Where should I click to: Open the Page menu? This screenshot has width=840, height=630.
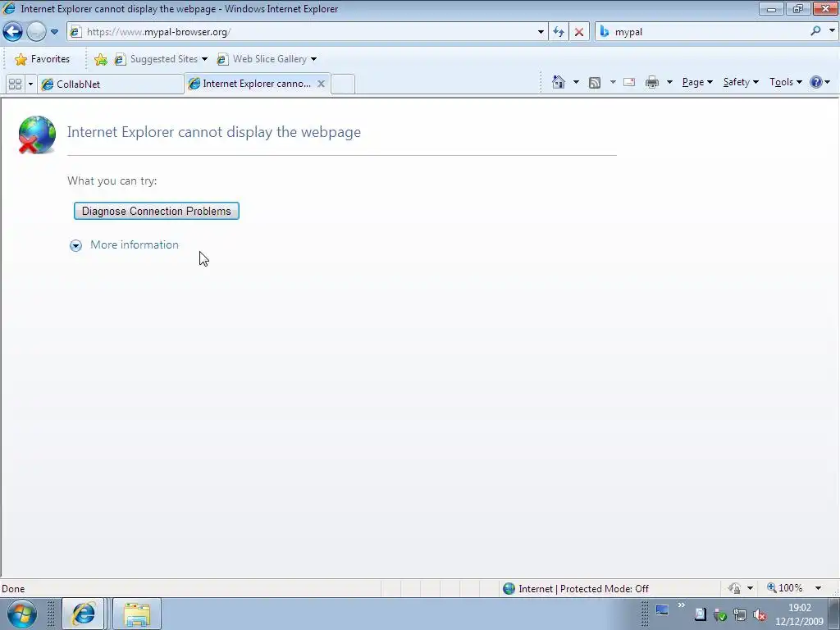tap(697, 82)
